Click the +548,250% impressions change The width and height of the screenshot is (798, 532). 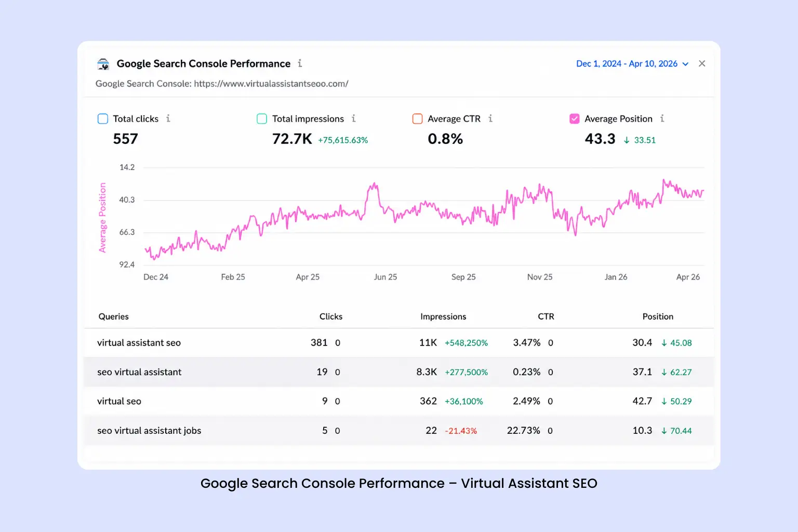click(466, 343)
